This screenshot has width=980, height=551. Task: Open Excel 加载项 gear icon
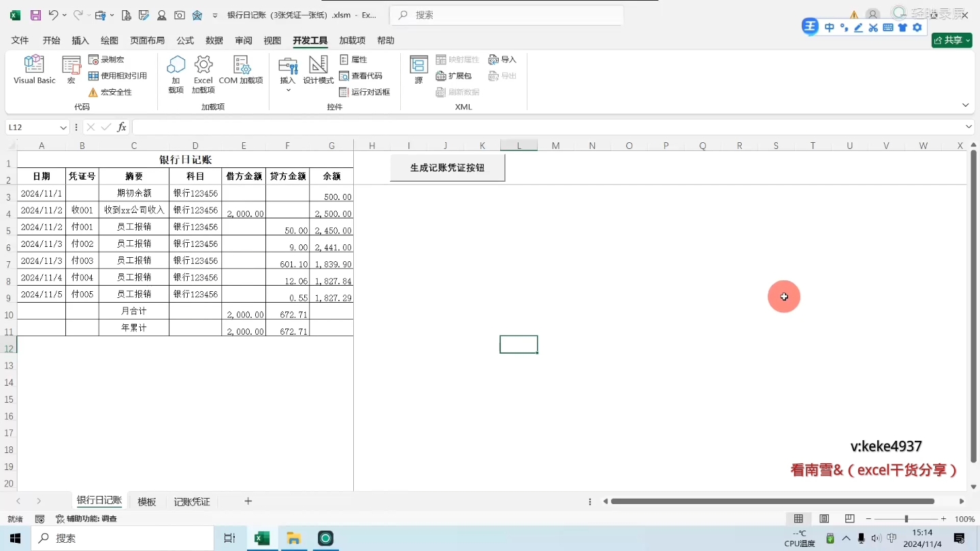(x=203, y=74)
